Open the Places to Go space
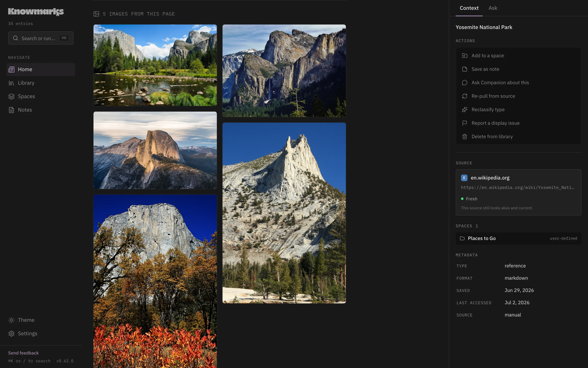588x368 pixels. pyautogui.click(x=519, y=239)
